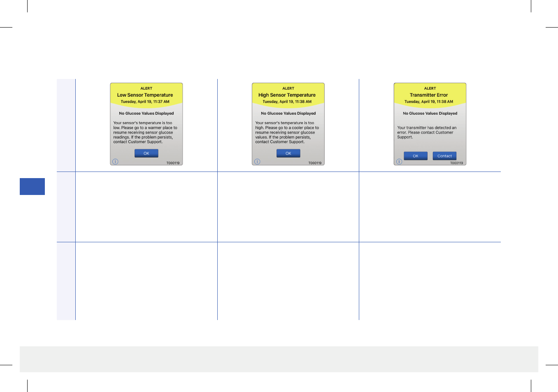Click the High Sensor Temperature alert timestamp
The height and width of the screenshot is (392, 558).
point(287,102)
